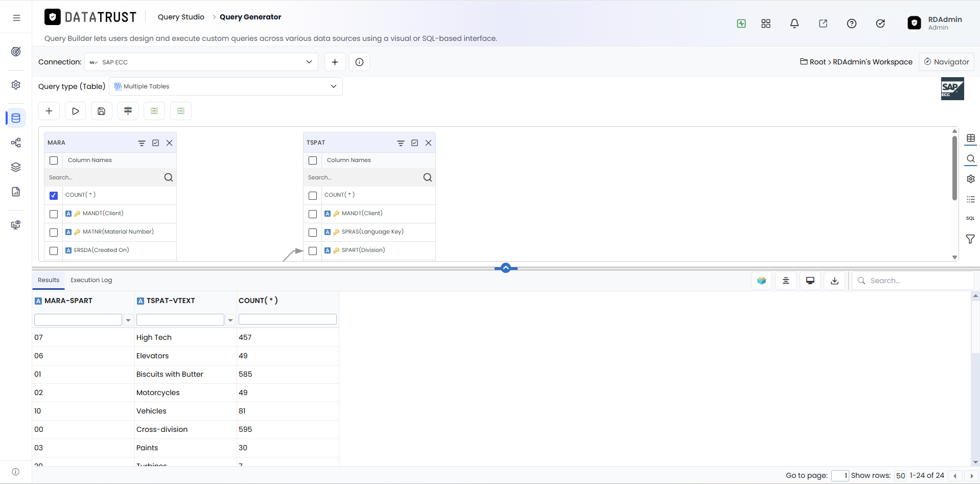The image size is (980, 484).
Task: Check SPART(Division) in TSPAT
Action: [313, 251]
